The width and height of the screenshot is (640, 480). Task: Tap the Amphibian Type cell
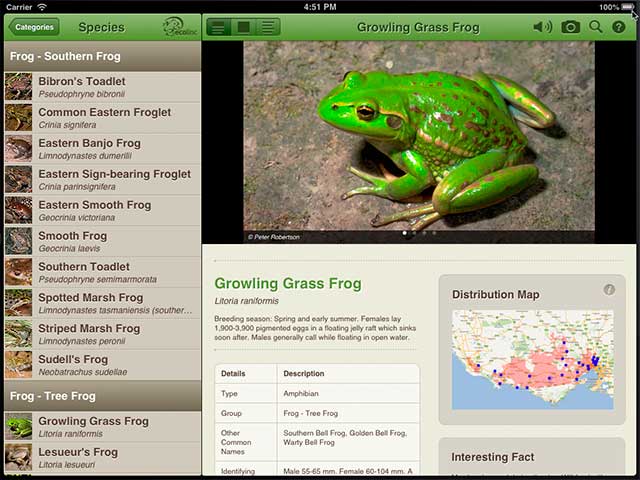pos(348,393)
